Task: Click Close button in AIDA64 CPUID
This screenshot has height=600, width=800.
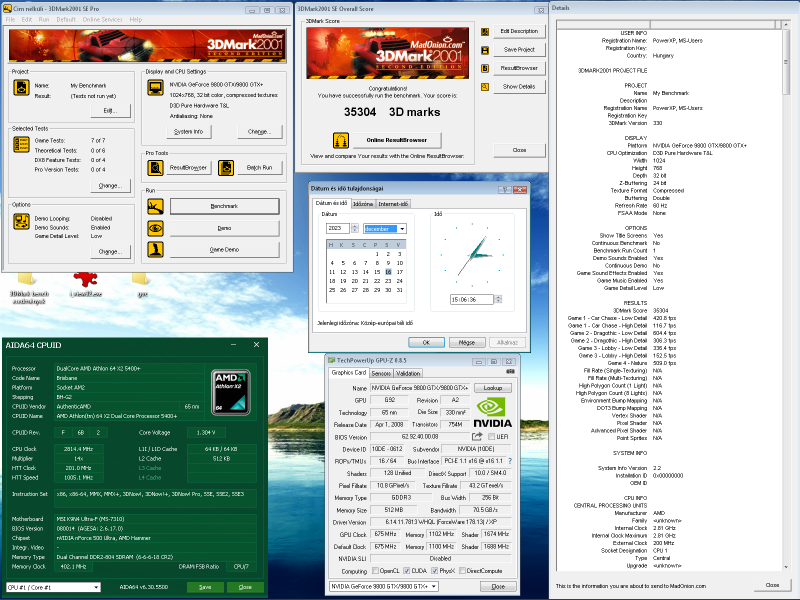Action: tap(245, 587)
